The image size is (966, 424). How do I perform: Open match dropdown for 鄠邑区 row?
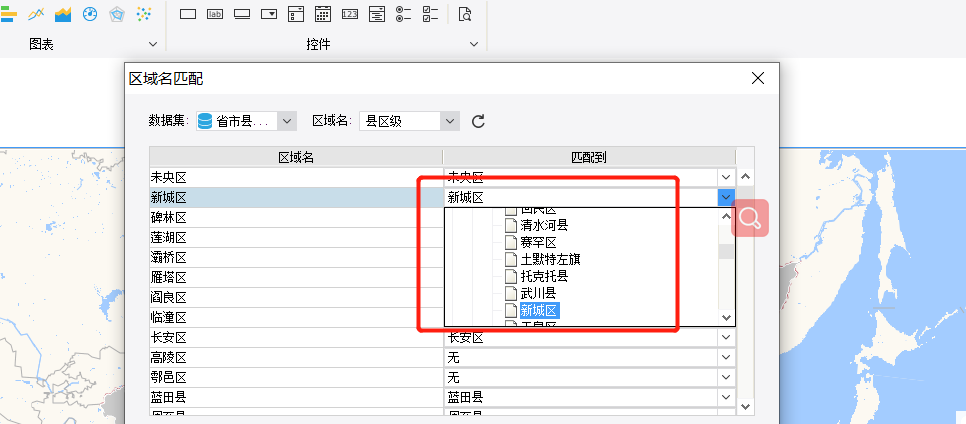pyautogui.click(x=726, y=377)
